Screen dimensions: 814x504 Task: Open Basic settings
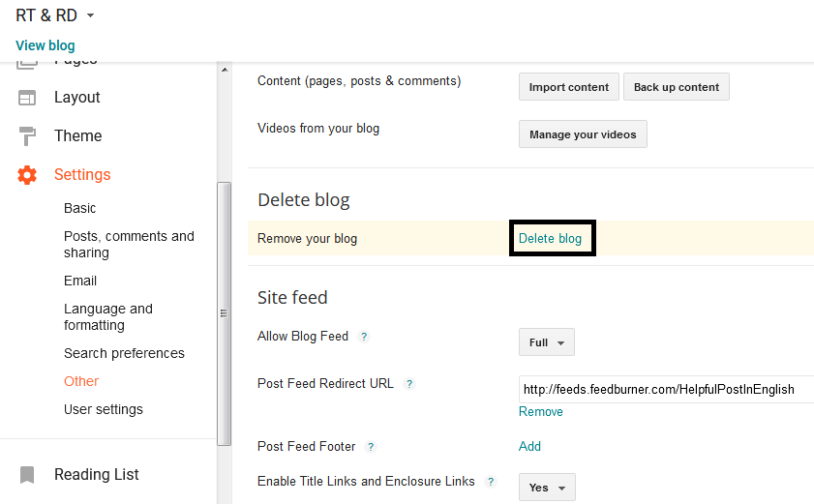point(80,208)
